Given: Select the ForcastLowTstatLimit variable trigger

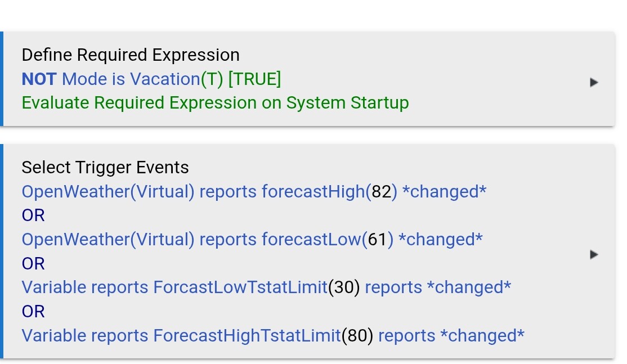Looking at the screenshot, I should click(174, 287).
